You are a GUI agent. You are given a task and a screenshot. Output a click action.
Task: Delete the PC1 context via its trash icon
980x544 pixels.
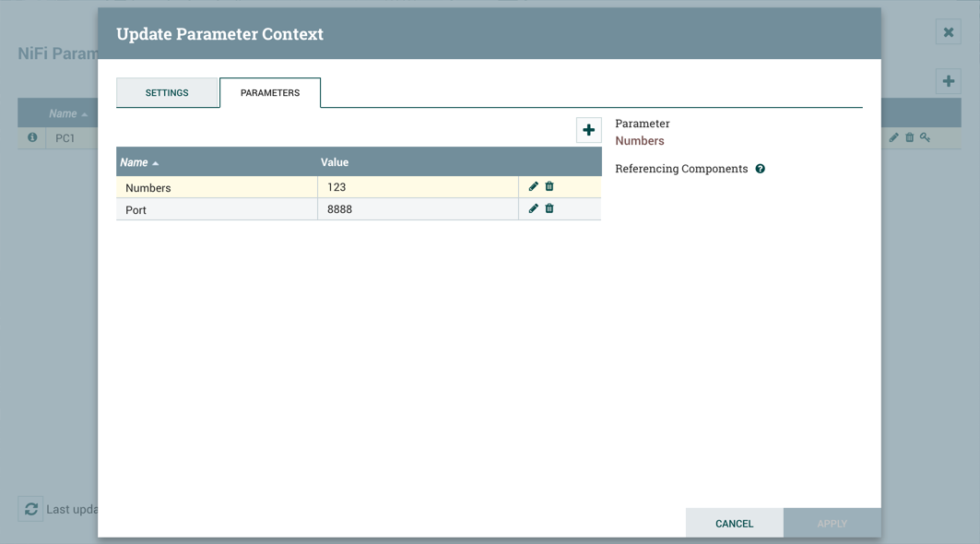(x=909, y=137)
